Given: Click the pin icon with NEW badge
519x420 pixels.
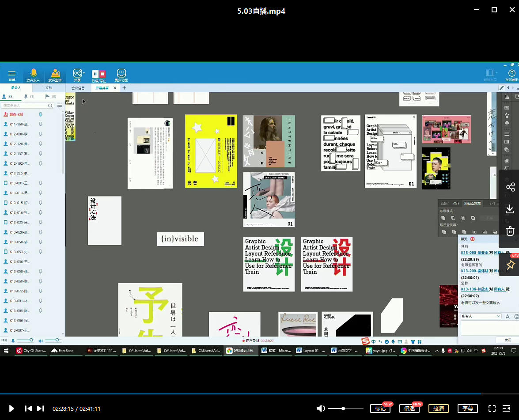Looking at the screenshot, I should point(510,265).
